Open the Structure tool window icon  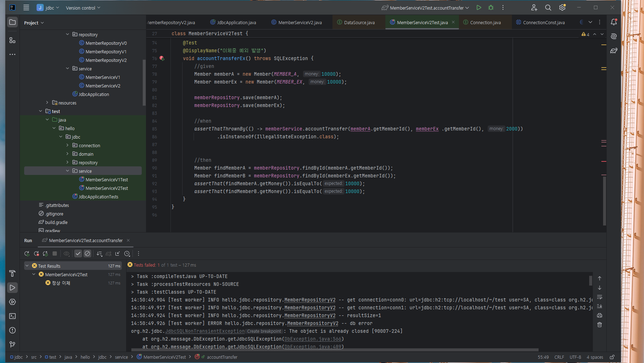coord(12,40)
